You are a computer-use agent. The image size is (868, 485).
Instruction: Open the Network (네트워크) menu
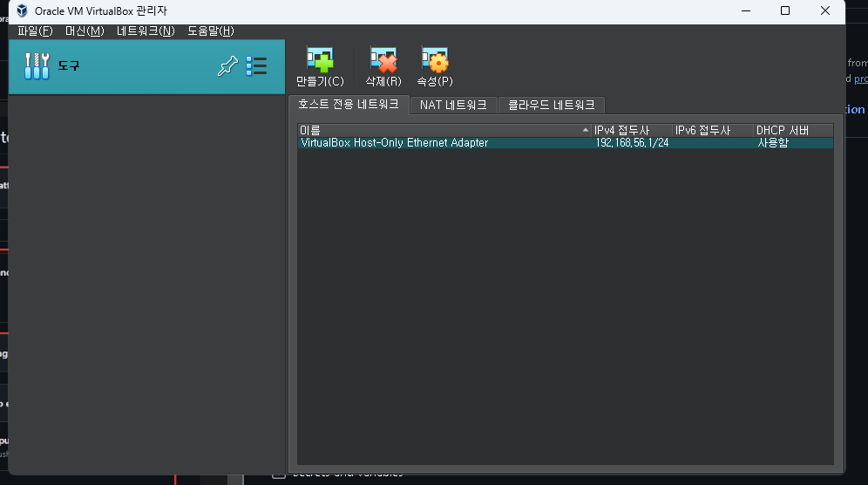click(x=146, y=31)
